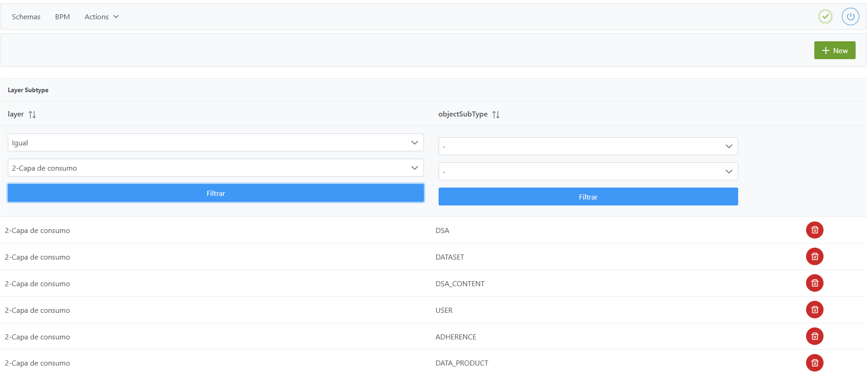Open the '2-Capa de consumo' value dropdown
This screenshot has width=868, height=377.
click(215, 168)
